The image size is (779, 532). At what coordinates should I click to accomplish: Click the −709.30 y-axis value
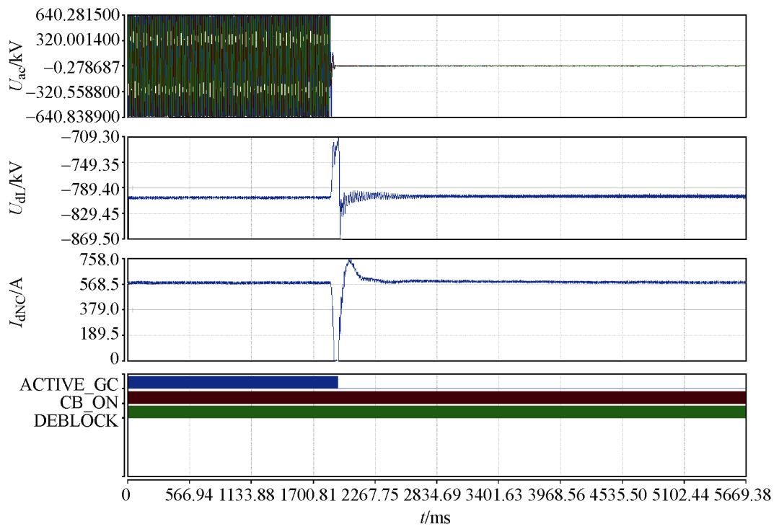90,136
